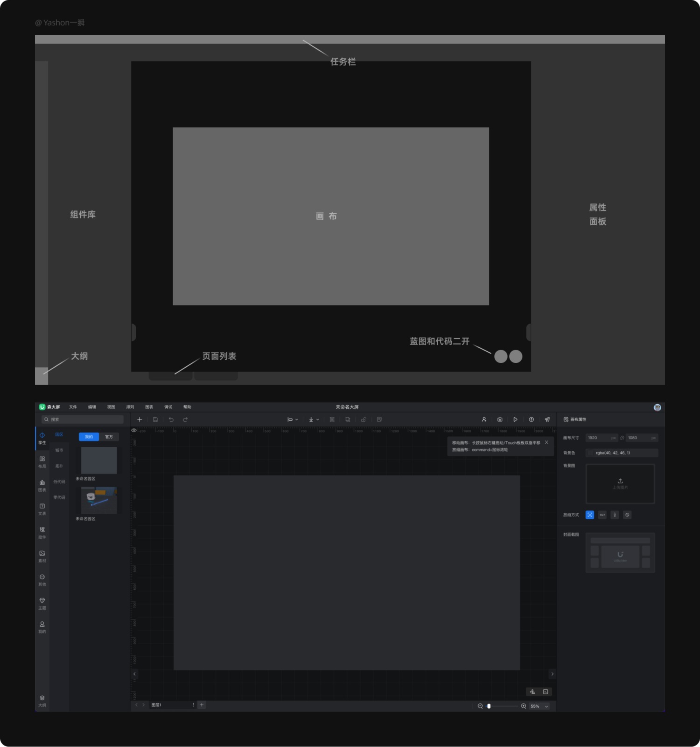Expand the alignment tool dropdown arrow
This screenshot has height=747, width=700.
(297, 420)
